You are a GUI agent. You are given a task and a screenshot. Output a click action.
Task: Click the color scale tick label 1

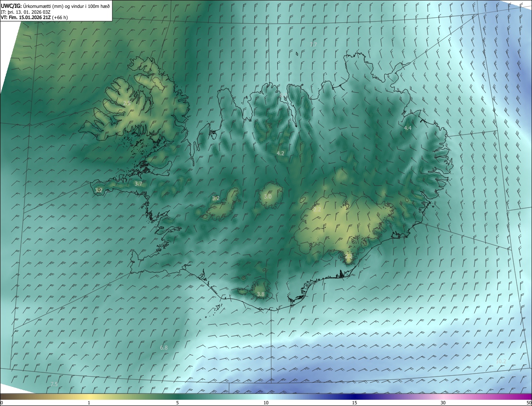click(89, 403)
